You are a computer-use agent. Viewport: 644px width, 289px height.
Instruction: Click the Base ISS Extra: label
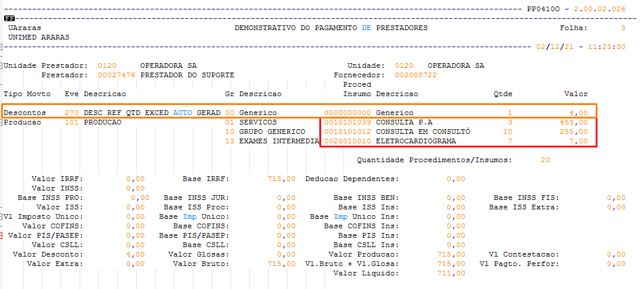click(524, 207)
